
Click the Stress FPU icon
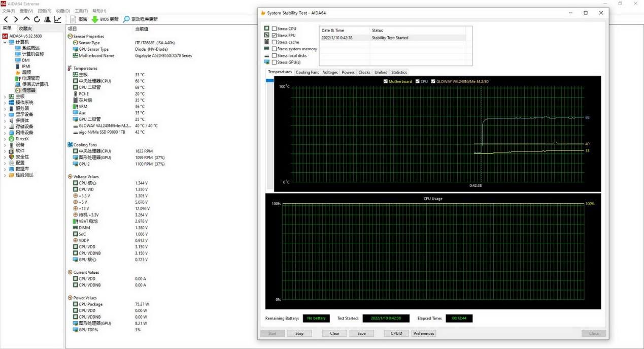(x=267, y=36)
